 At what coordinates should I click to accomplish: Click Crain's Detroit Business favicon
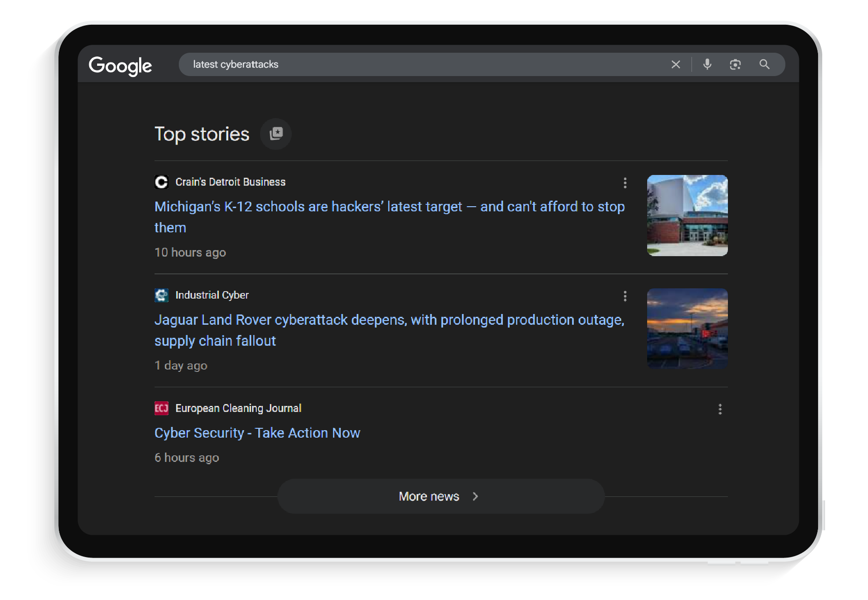[x=161, y=182]
